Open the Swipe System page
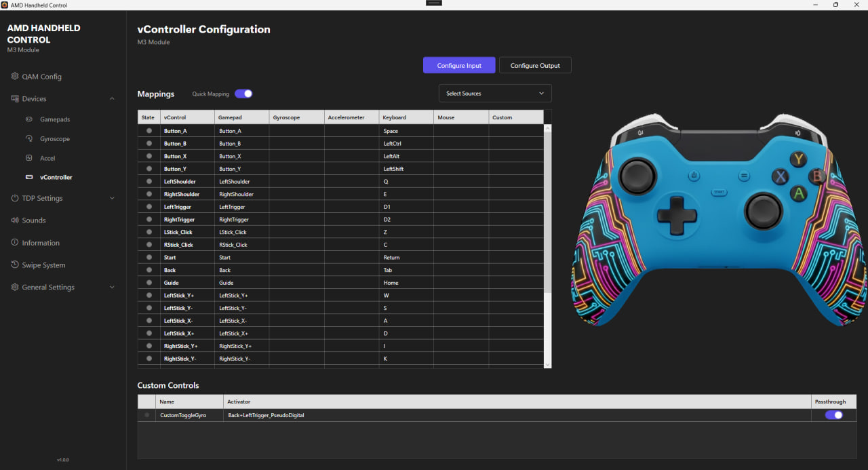868x470 pixels. [x=43, y=265]
